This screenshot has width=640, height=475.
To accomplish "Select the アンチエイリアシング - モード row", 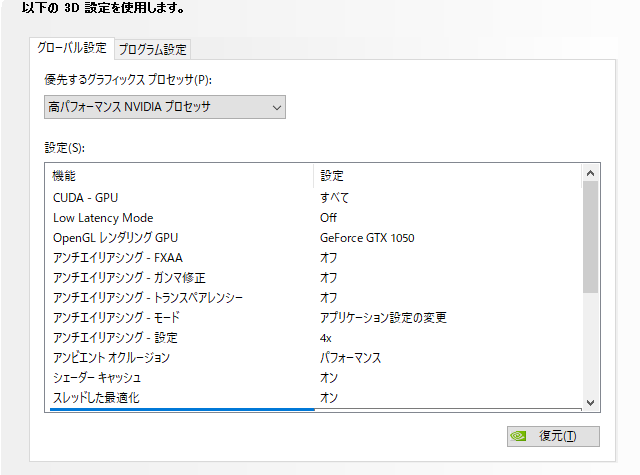I will tap(316, 317).
